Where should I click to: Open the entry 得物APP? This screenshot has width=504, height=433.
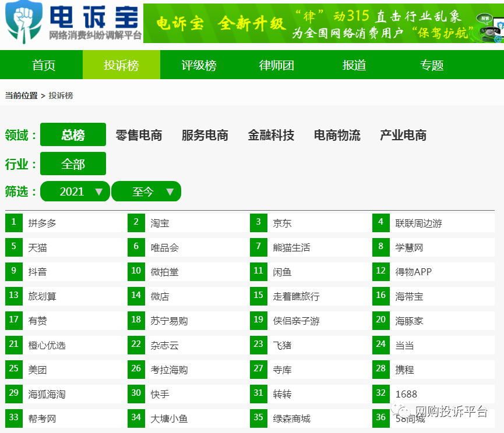click(413, 272)
